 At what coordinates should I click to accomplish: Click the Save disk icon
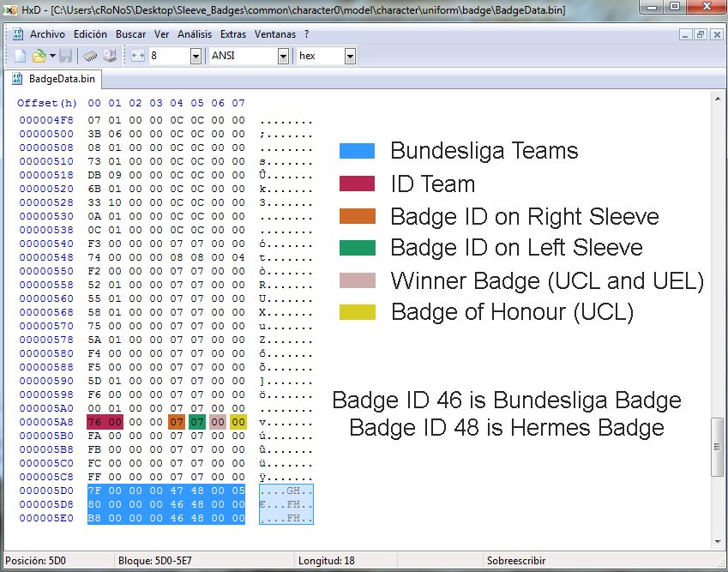(66, 56)
